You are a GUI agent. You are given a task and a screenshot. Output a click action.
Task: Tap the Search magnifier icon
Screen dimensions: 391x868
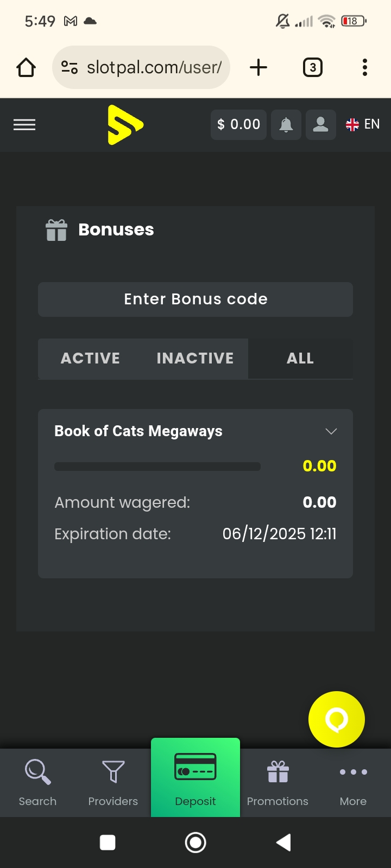click(x=37, y=771)
